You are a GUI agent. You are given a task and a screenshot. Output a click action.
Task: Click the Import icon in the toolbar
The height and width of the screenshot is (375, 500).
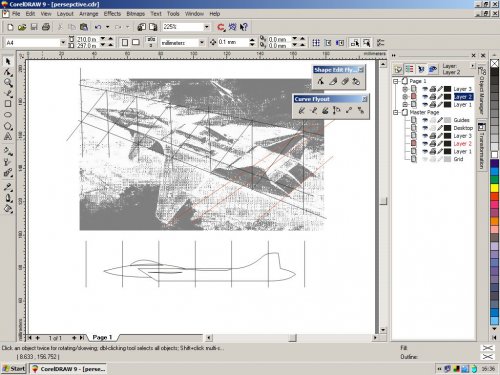point(141,27)
